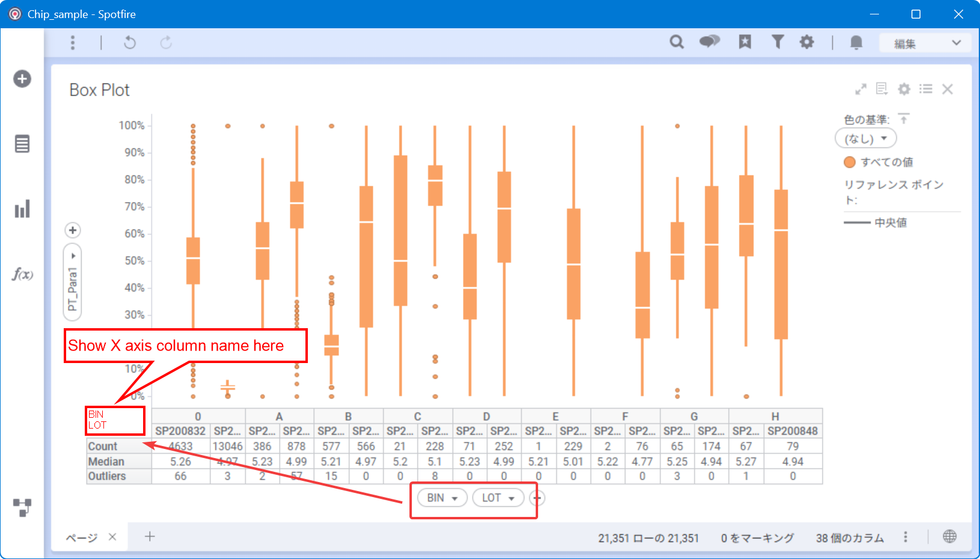Open notifications bell icon
This screenshot has height=559, width=980.
856,42
